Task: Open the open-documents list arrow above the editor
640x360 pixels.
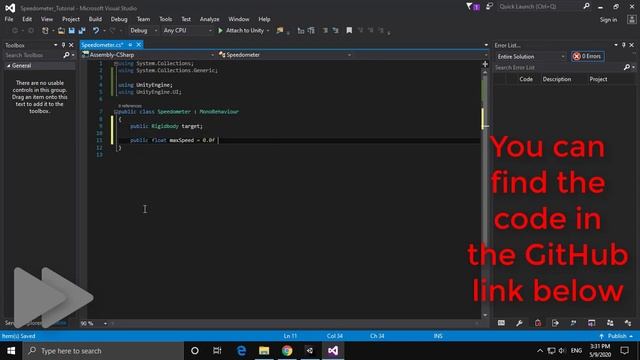Action: click(x=486, y=45)
